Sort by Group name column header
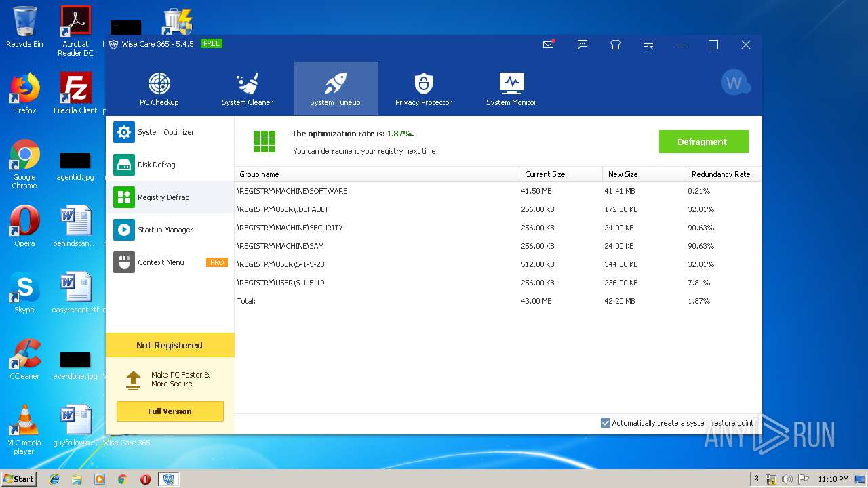868x488 pixels. 376,174
